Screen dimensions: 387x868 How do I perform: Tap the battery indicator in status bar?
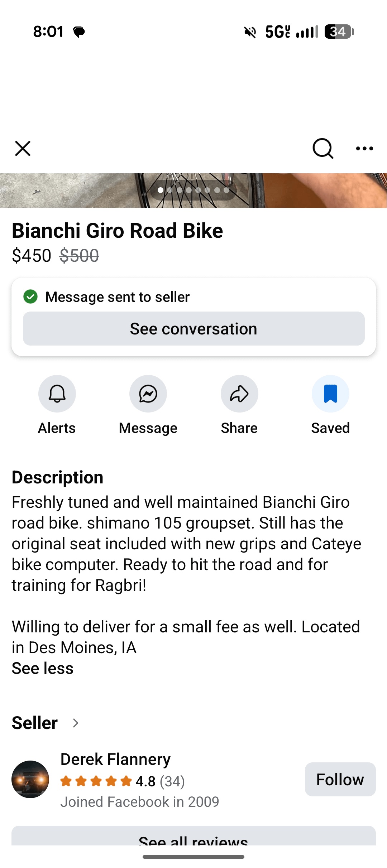click(339, 32)
